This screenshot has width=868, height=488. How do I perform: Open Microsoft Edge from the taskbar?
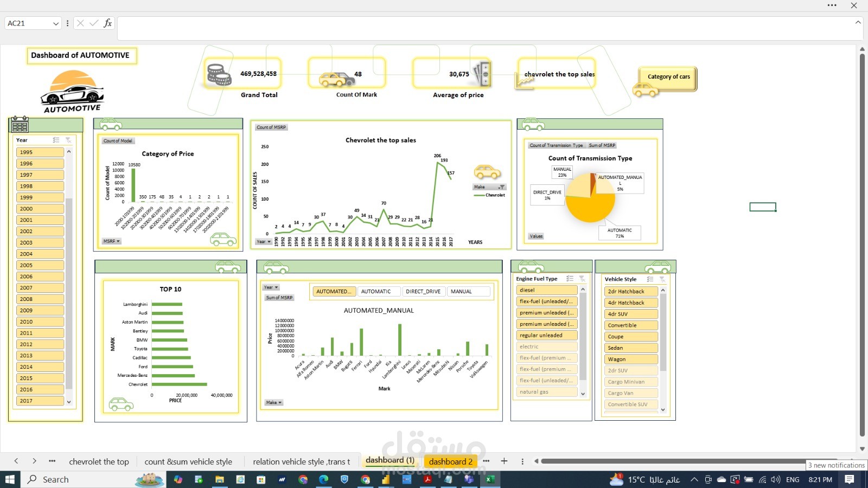pos(324,479)
